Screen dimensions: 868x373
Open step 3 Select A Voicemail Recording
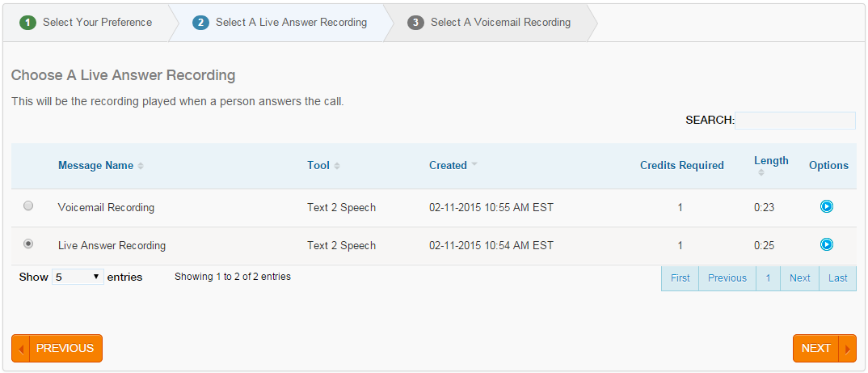[489, 23]
